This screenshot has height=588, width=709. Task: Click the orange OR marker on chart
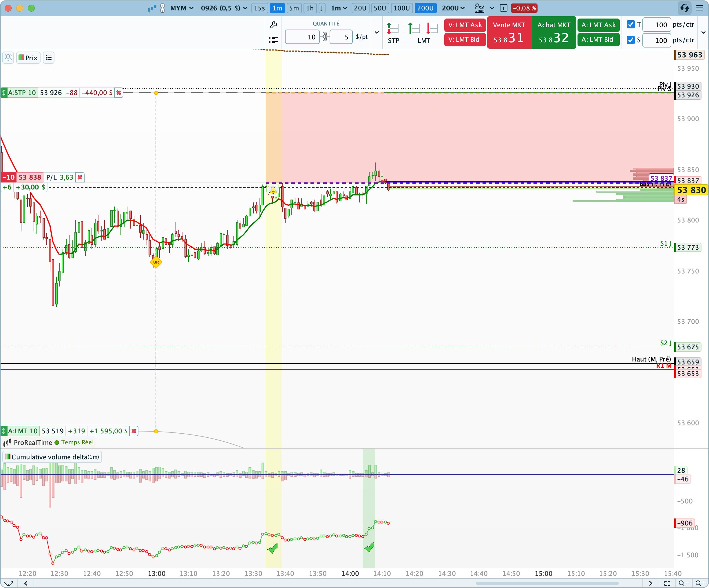click(156, 262)
